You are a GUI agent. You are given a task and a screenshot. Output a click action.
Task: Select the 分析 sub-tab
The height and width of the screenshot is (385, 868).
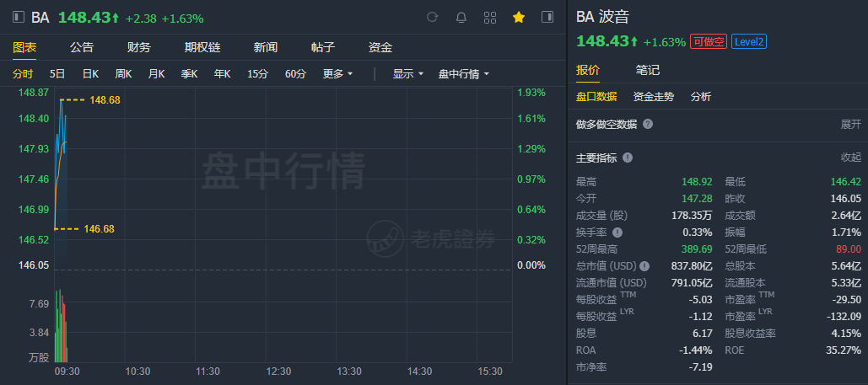701,97
